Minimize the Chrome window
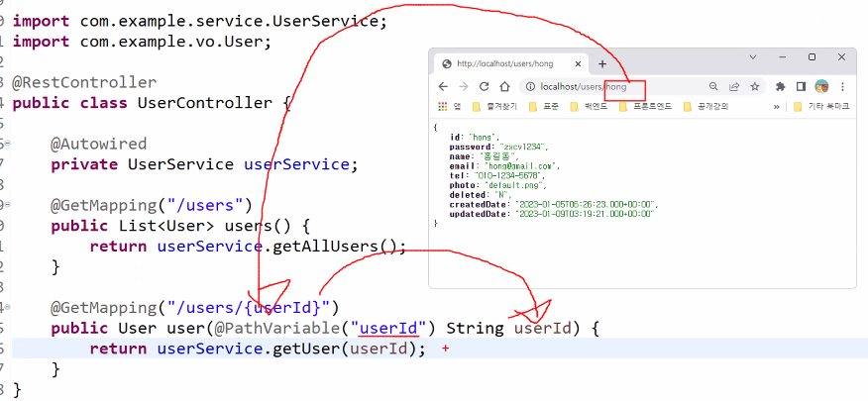868x401 pixels. click(782, 57)
